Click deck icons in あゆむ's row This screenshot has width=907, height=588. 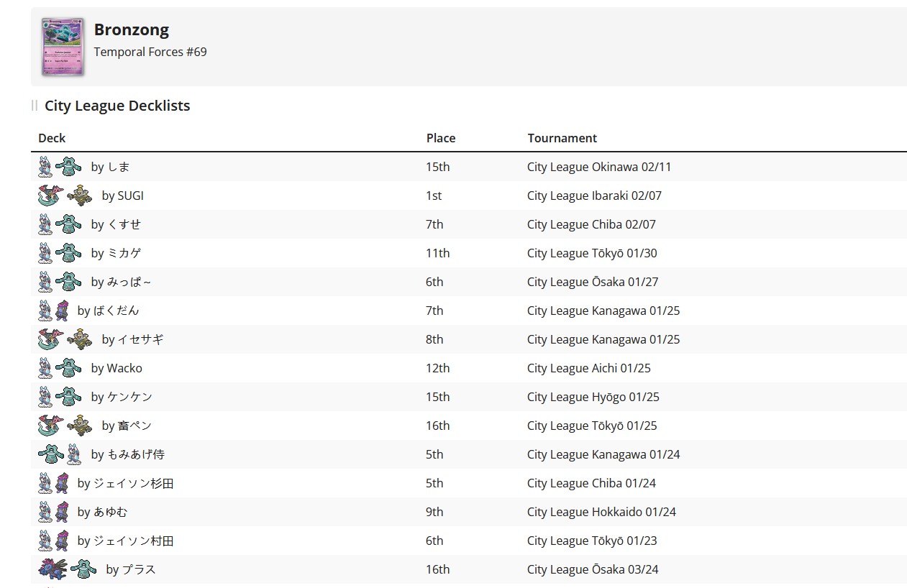[53, 512]
